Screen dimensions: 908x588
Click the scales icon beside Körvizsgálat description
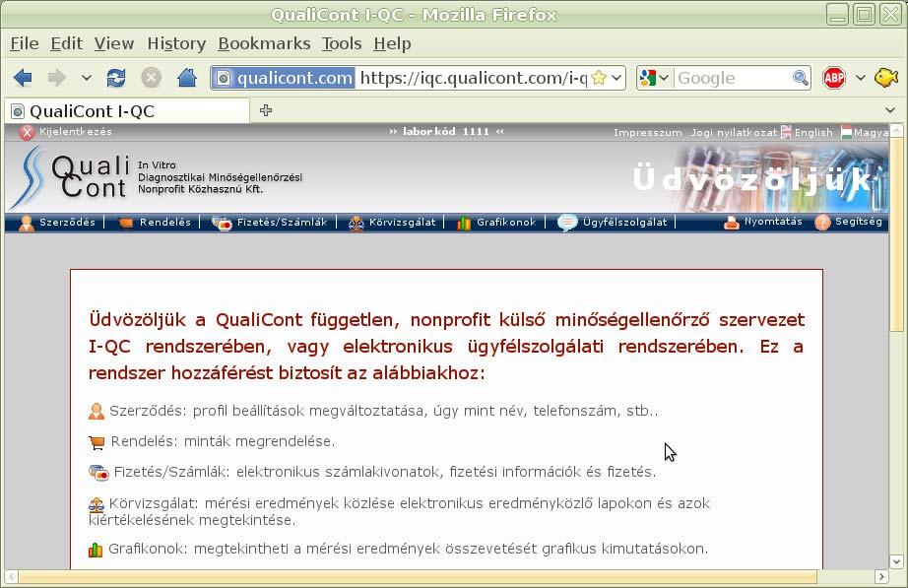[x=97, y=504]
